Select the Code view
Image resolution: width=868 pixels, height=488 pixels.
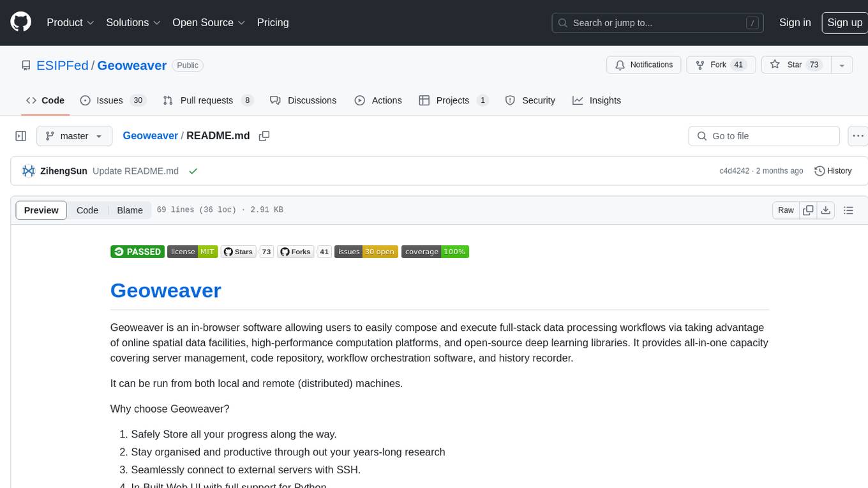click(x=87, y=210)
